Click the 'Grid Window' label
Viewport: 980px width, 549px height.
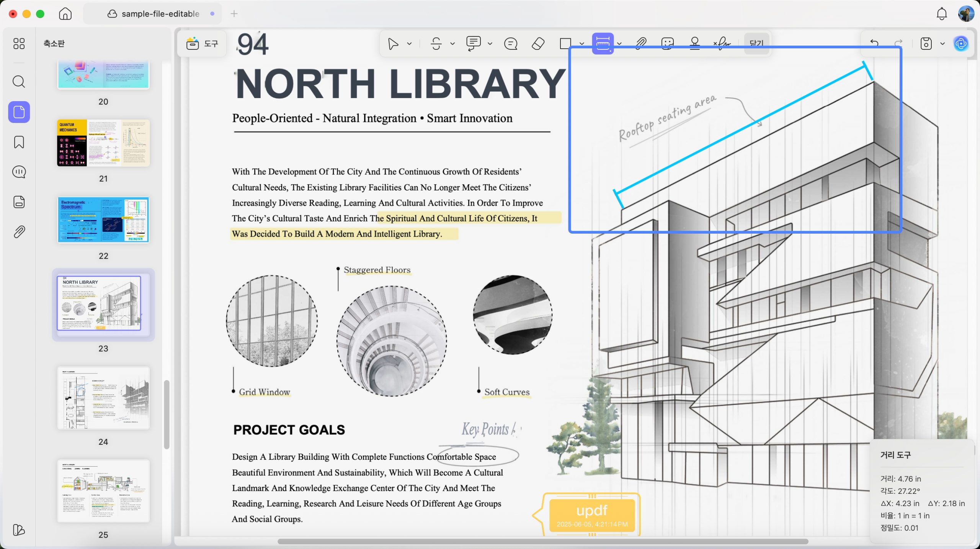coord(265,392)
